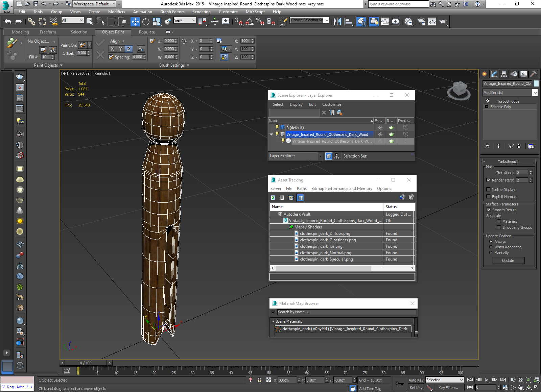The width and height of the screenshot is (541, 392).
Task: Collapse the TurboSmooth rollout header
Action: (509, 162)
